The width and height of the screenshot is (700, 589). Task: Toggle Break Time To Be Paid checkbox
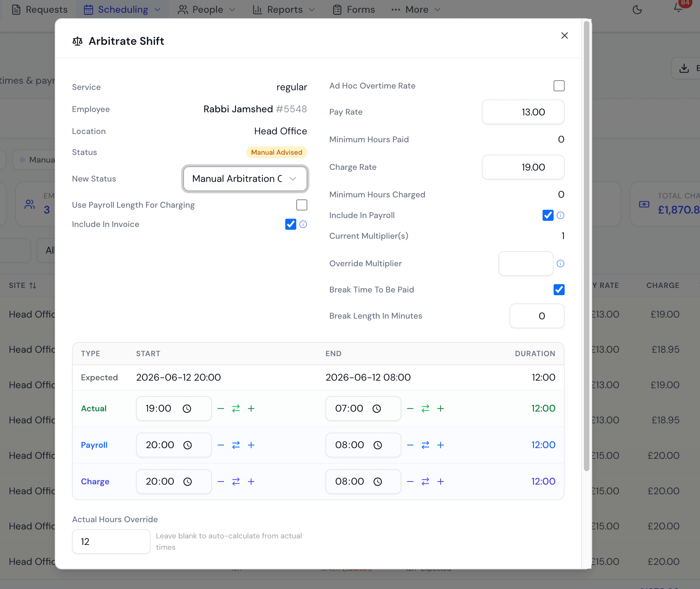[559, 290]
